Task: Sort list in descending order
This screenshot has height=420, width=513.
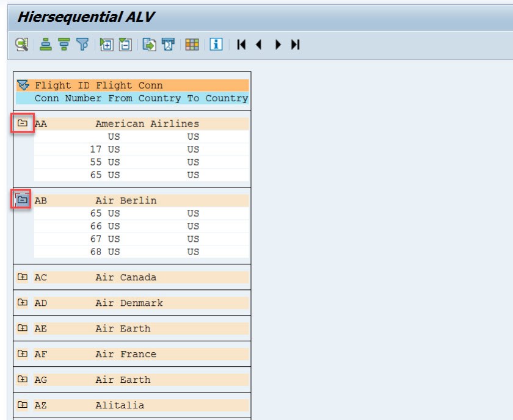Action: tap(64, 44)
